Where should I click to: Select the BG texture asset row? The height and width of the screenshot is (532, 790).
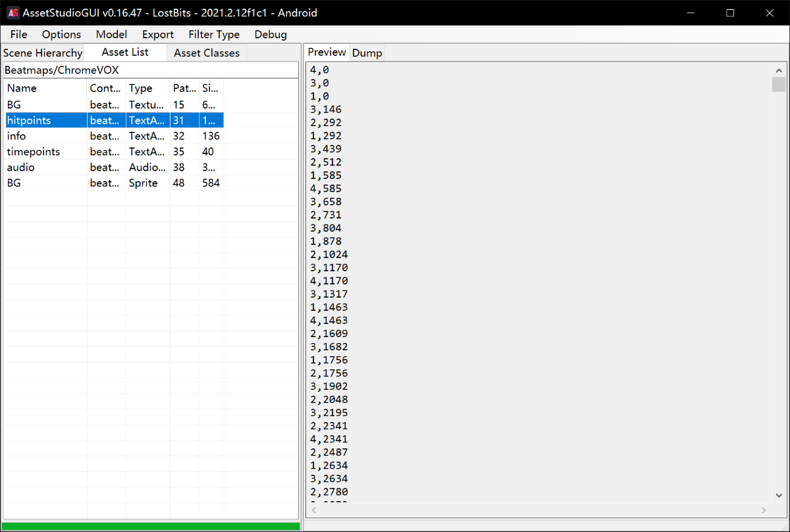[x=114, y=104]
